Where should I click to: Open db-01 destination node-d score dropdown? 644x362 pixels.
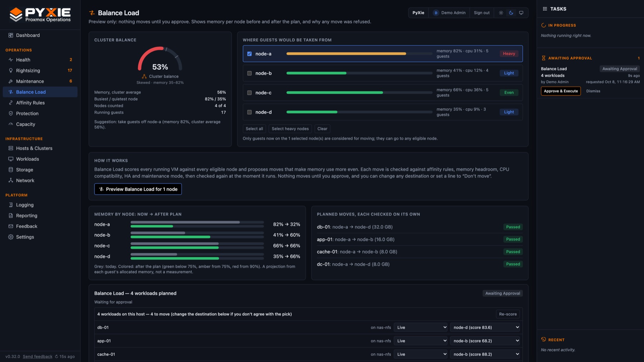pyautogui.click(x=485, y=327)
